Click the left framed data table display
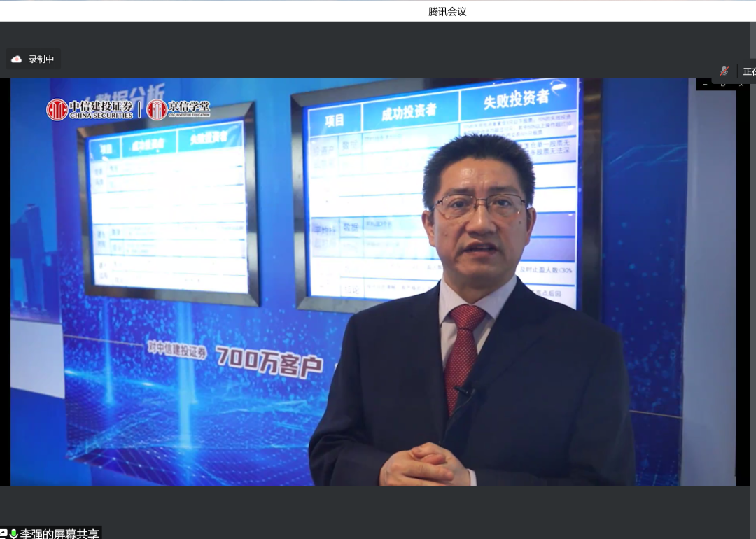 pyautogui.click(x=169, y=206)
